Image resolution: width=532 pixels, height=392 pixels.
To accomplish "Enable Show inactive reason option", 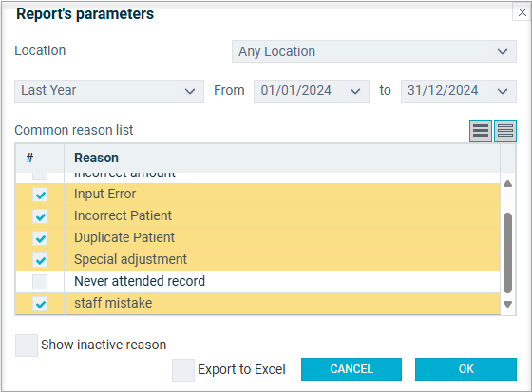I will [x=27, y=345].
